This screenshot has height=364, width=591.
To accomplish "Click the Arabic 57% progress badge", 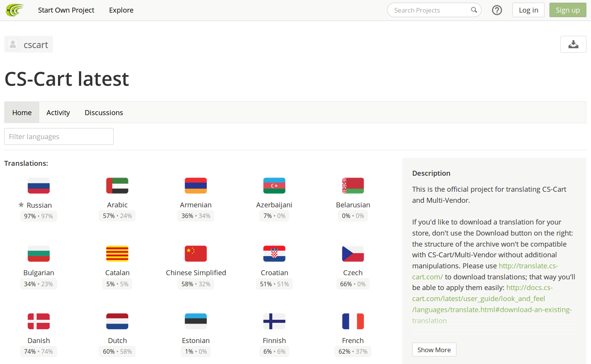I will 117,216.
